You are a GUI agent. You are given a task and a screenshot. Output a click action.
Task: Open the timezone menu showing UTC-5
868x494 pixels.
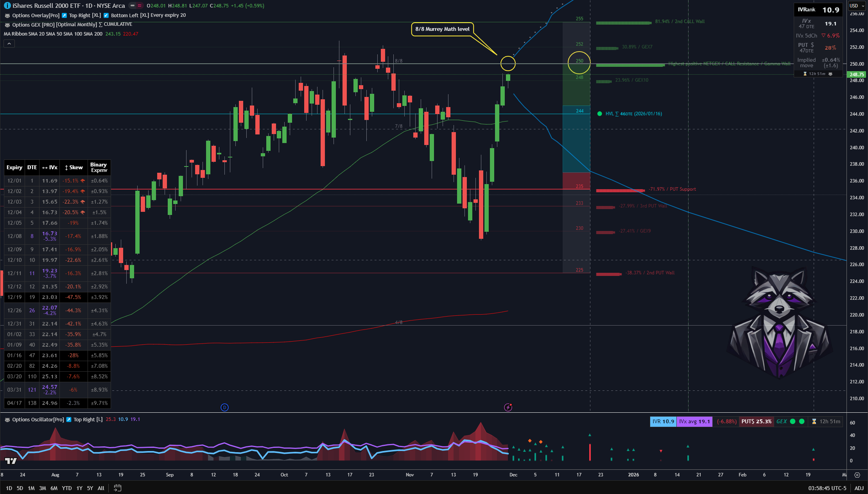[827, 488]
